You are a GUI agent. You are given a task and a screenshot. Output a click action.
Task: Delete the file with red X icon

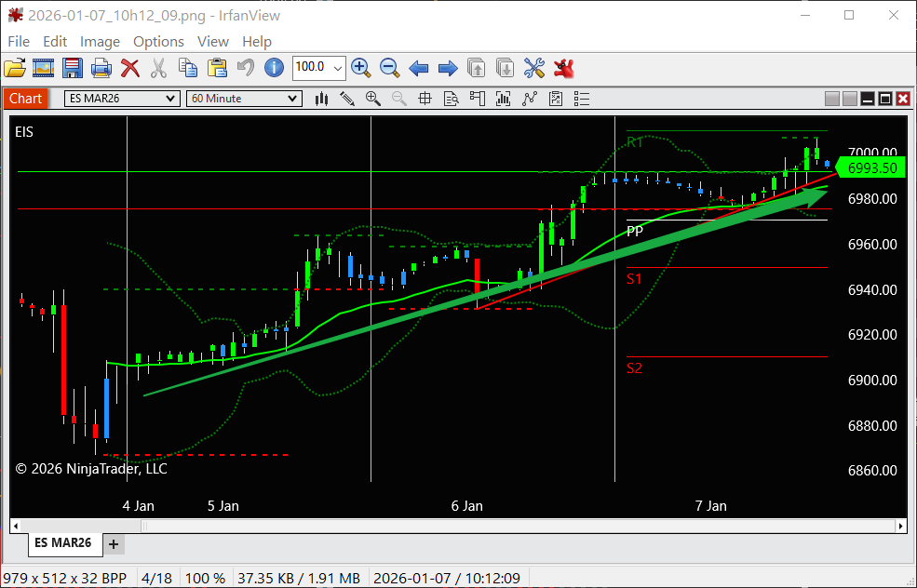pyautogui.click(x=129, y=69)
